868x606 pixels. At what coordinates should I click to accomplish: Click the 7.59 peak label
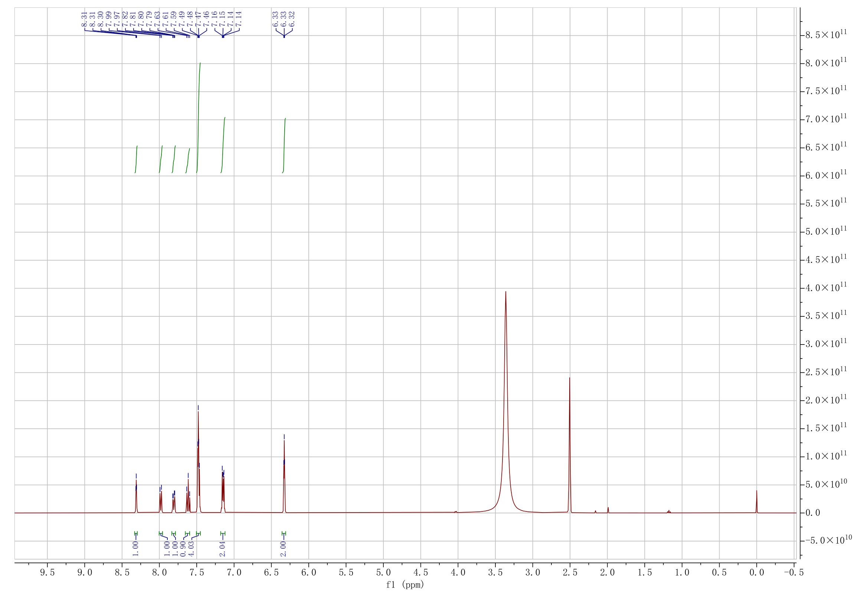[174, 19]
